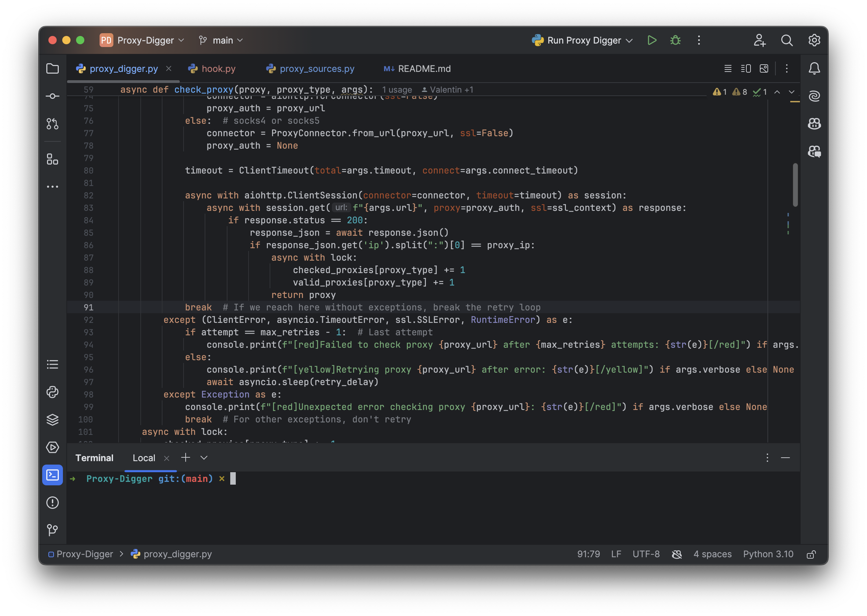Image resolution: width=867 pixels, height=616 pixels.
Task: Enable split editor-and-preview layout
Action: [746, 69]
